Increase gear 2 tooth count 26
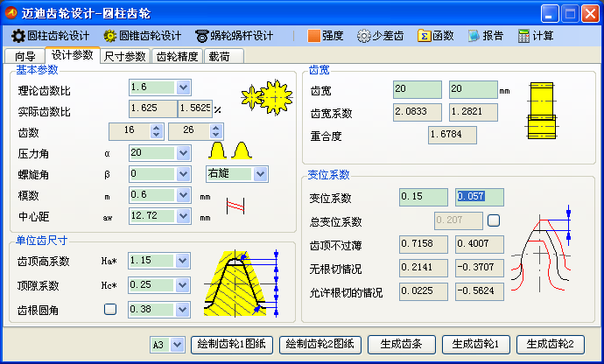Viewport: 604px width, 364px height. 215,128
